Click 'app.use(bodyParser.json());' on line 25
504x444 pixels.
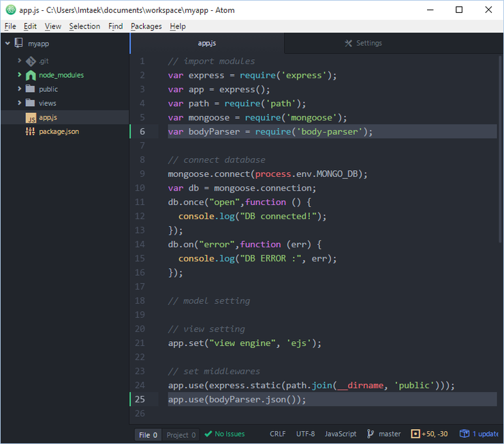237,399
